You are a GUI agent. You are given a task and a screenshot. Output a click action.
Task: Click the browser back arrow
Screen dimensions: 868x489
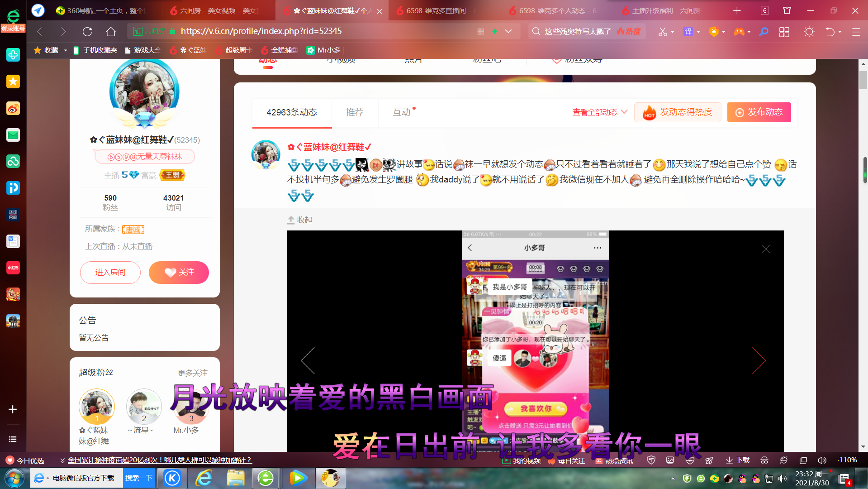(x=40, y=31)
